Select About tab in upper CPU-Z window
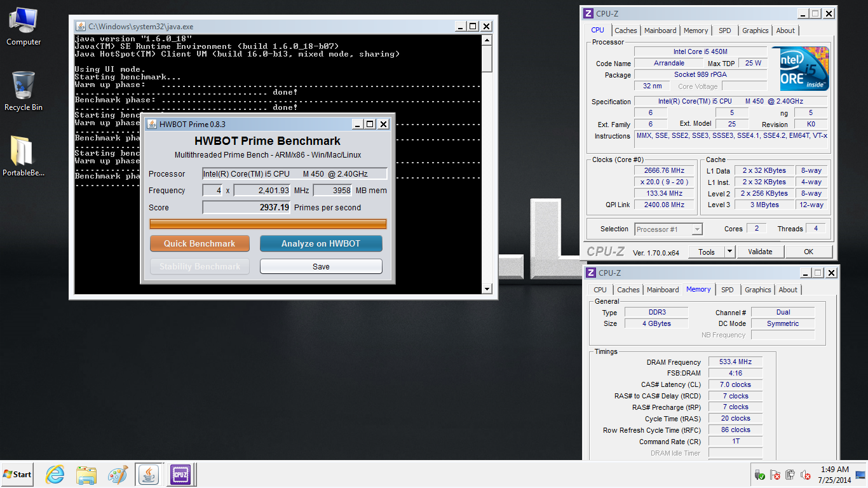This screenshot has height=488, width=868. (785, 30)
